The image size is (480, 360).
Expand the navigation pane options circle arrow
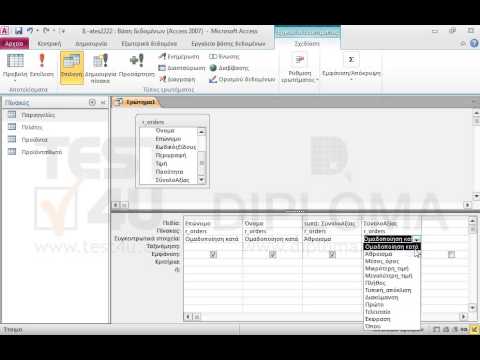tap(92, 102)
